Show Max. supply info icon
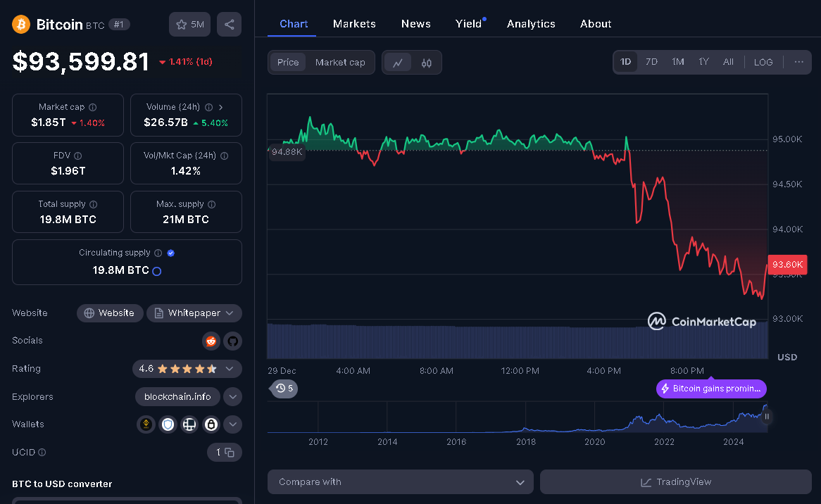This screenshot has height=504, width=821. (211, 205)
